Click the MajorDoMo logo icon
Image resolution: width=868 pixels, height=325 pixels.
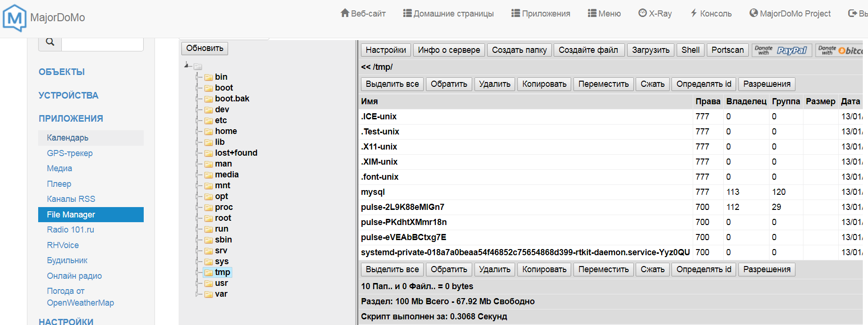point(15,18)
